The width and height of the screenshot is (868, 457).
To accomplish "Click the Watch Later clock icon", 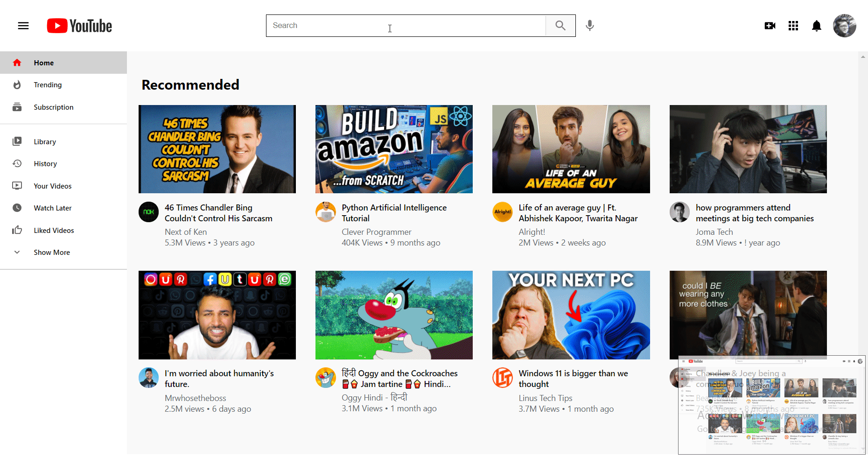I will click(x=17, y=208).
